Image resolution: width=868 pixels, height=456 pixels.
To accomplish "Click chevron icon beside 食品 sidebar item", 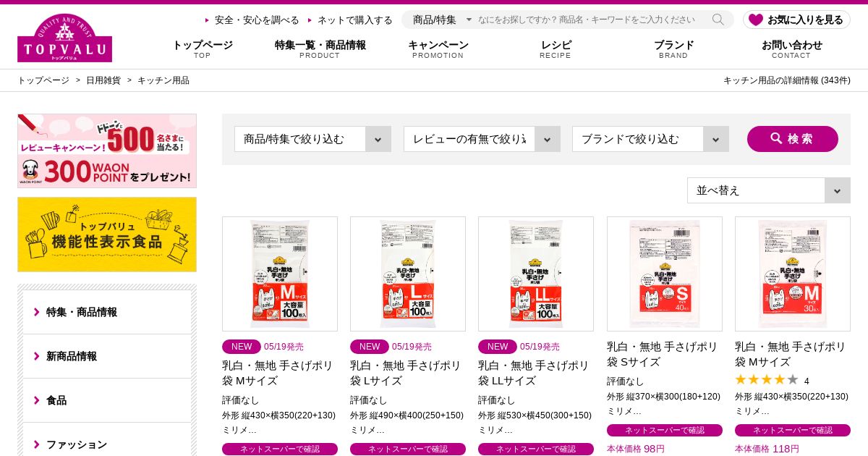I will (37, 400).
